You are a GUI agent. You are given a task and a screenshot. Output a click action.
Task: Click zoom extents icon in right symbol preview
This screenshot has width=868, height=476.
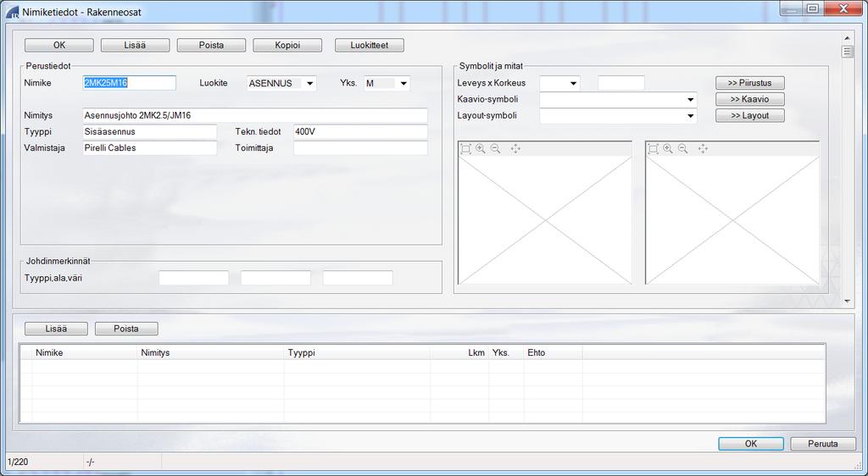(x=654, y=149)
